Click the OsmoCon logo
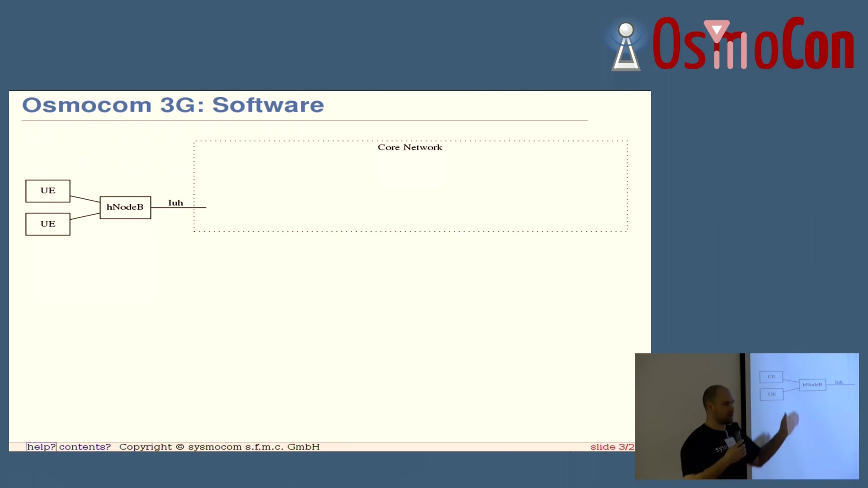868x488 pixels. (x=731, y=44)
